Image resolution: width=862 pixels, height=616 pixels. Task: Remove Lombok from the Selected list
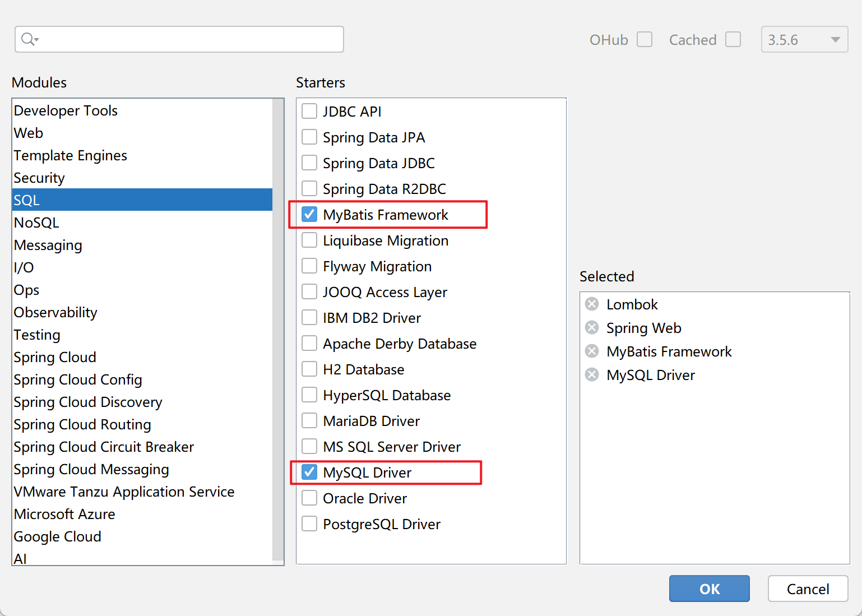point(592,304)
